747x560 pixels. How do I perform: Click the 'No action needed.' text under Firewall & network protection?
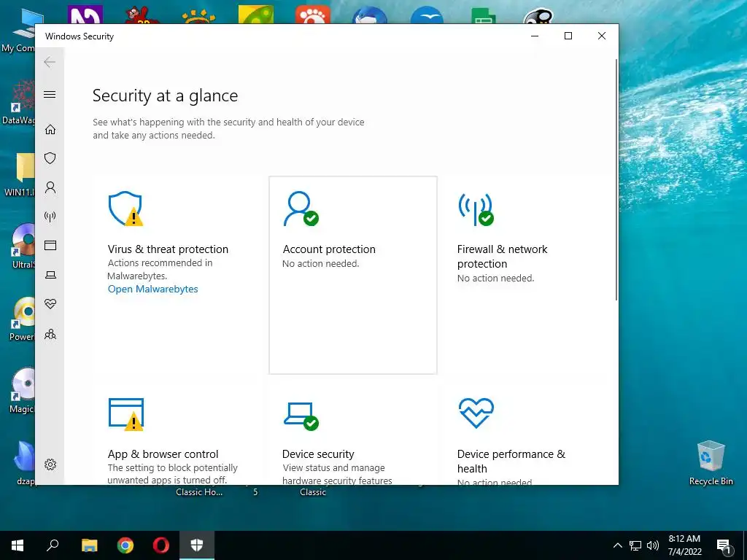coord(496,278)
